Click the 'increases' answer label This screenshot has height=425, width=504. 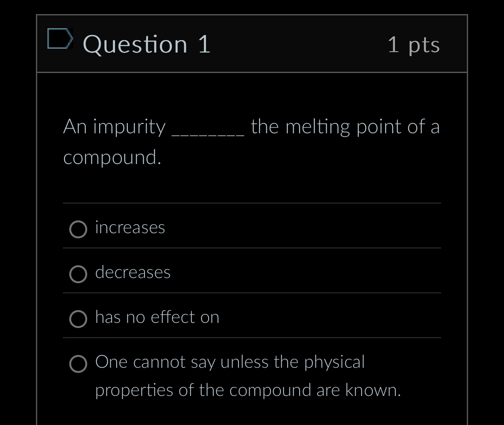(x=130, y=227)
